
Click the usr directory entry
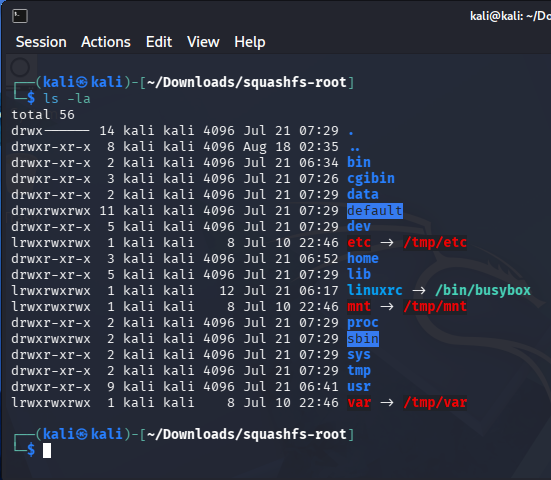(359, 387)
